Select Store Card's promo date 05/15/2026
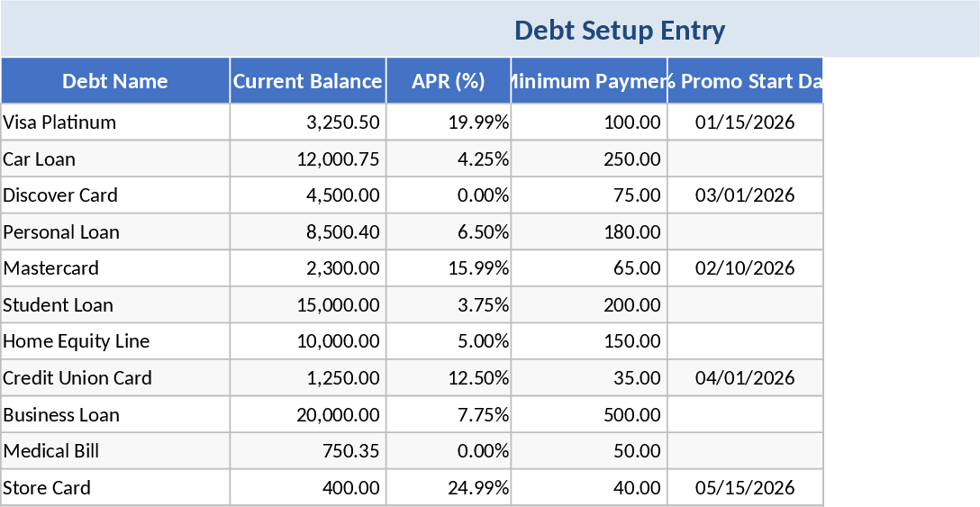The height and width of the screenshot is (507, 980). pos(745,488)
